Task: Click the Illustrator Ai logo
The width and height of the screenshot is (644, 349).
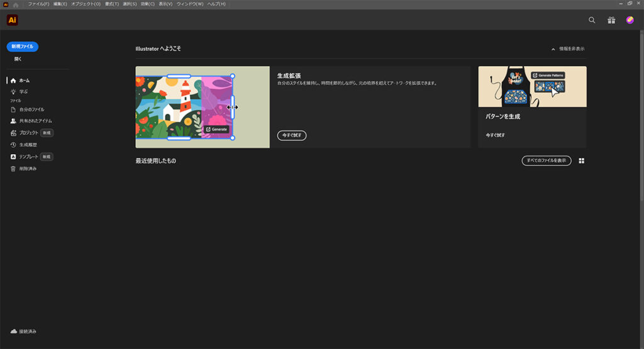Action: coord(13,19)
